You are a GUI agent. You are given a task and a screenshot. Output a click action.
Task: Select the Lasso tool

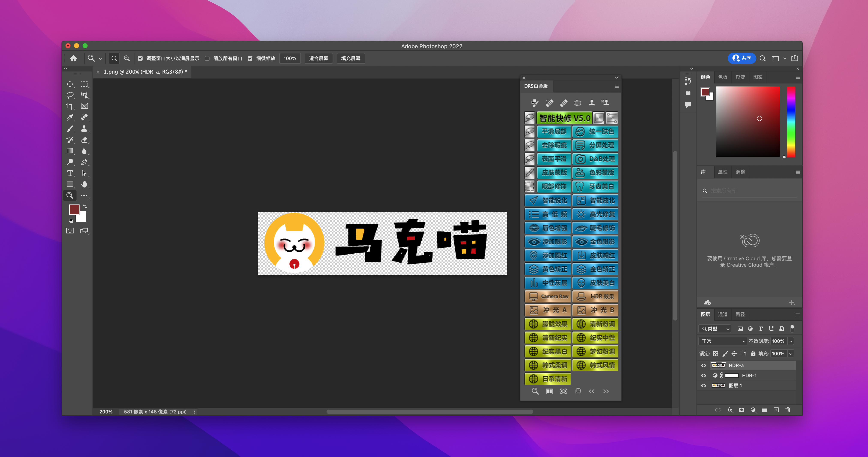[70, 95]
